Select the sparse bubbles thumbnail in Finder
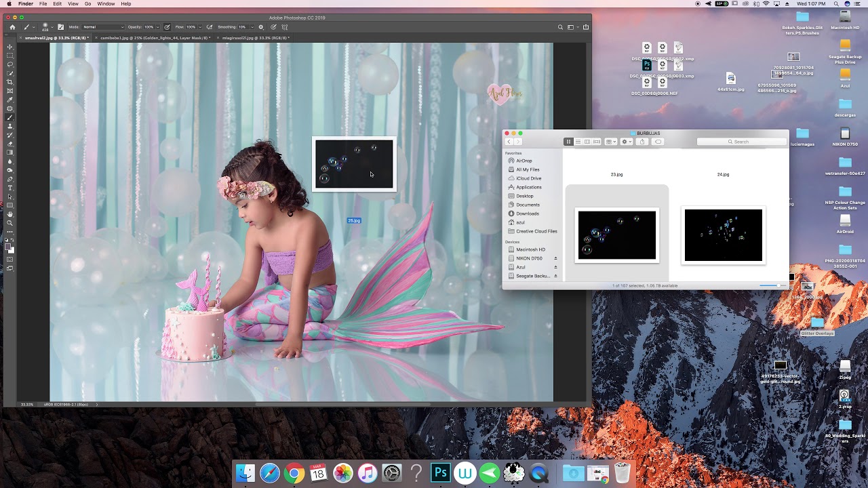Viewport: 868px width, 488px height. point(724,235)
